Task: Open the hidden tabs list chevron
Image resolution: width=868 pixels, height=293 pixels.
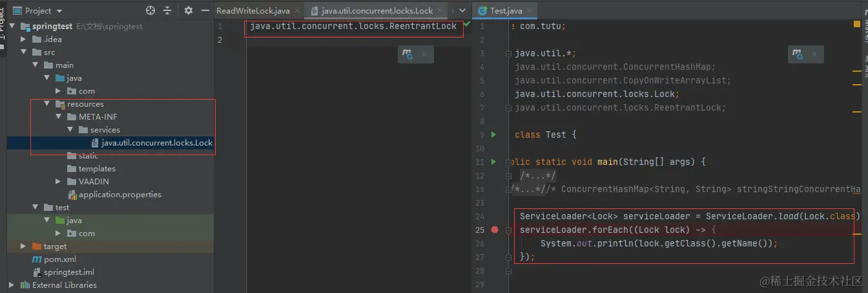Action: tap(462, 11)
